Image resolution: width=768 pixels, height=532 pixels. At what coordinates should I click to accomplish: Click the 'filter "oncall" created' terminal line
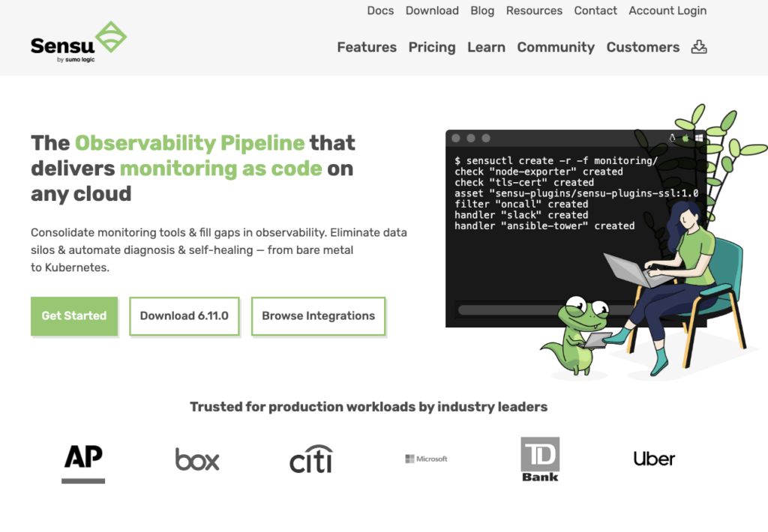click(521, 204)
